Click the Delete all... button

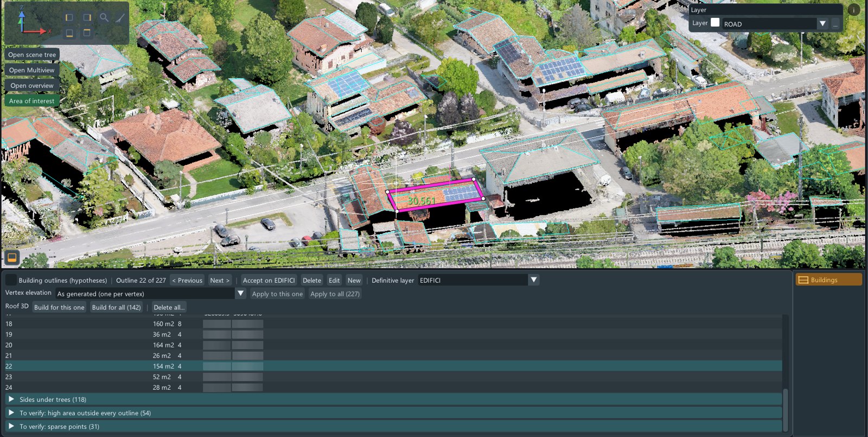(169, 307)
